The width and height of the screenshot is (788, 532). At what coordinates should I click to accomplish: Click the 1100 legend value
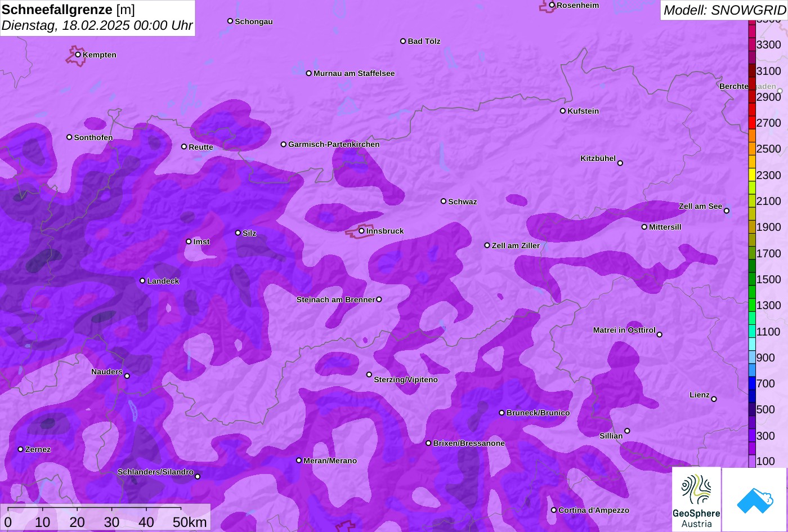pos(769,332)
